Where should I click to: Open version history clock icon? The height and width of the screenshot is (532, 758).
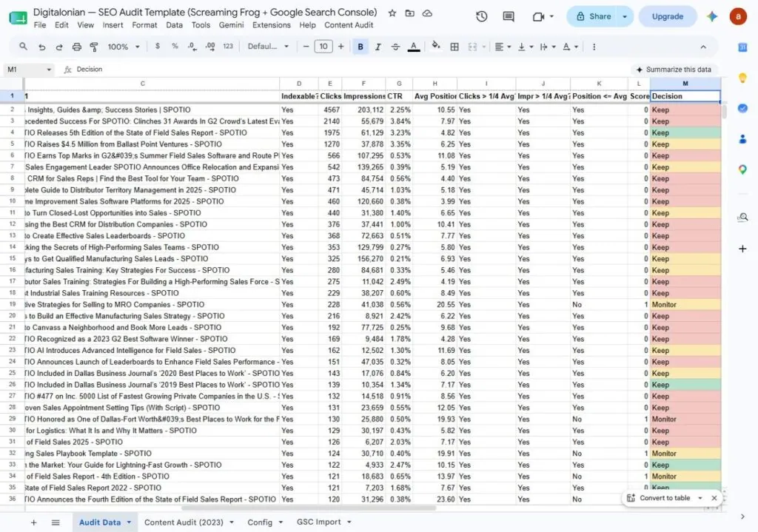click(x=481, y=16)
